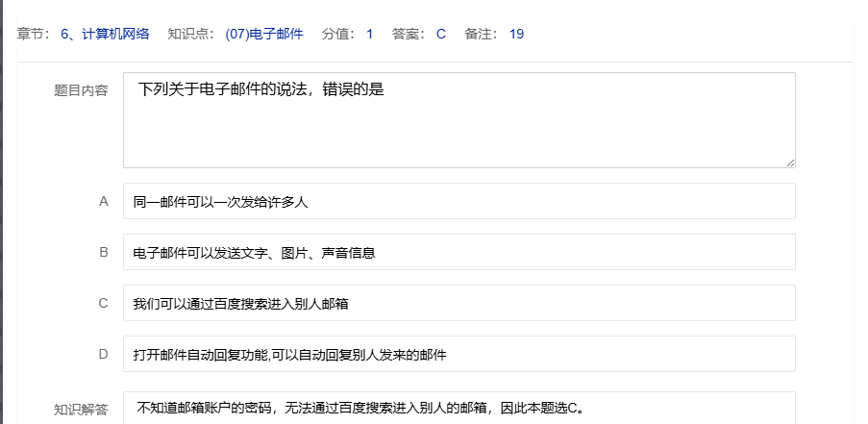
Task: Click the "章节" label in header
Action: tap(31, 35)
